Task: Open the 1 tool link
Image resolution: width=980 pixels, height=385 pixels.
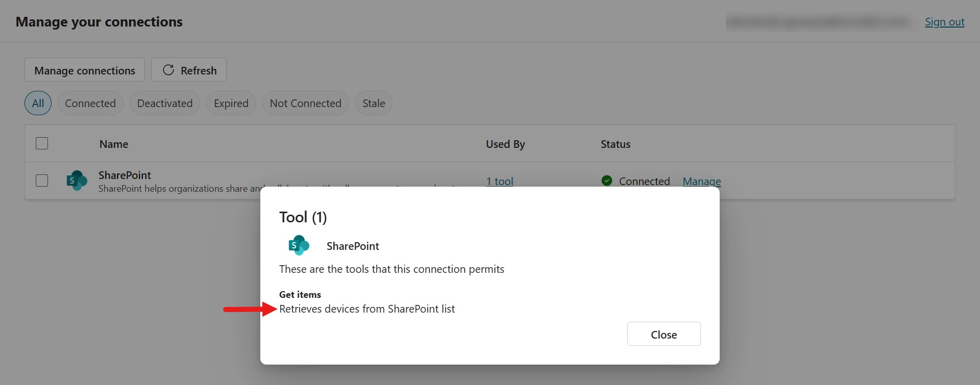Action: point(500,181)
